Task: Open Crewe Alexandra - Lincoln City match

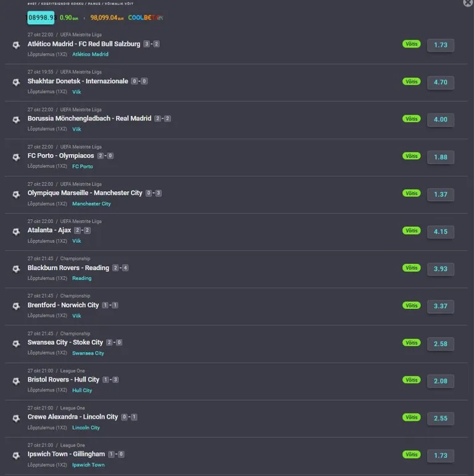Action: click(73, 417)
